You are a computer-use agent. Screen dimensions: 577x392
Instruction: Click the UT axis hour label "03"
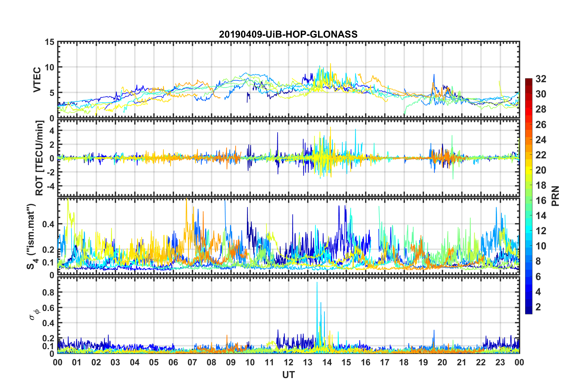[x=115, y=362]
